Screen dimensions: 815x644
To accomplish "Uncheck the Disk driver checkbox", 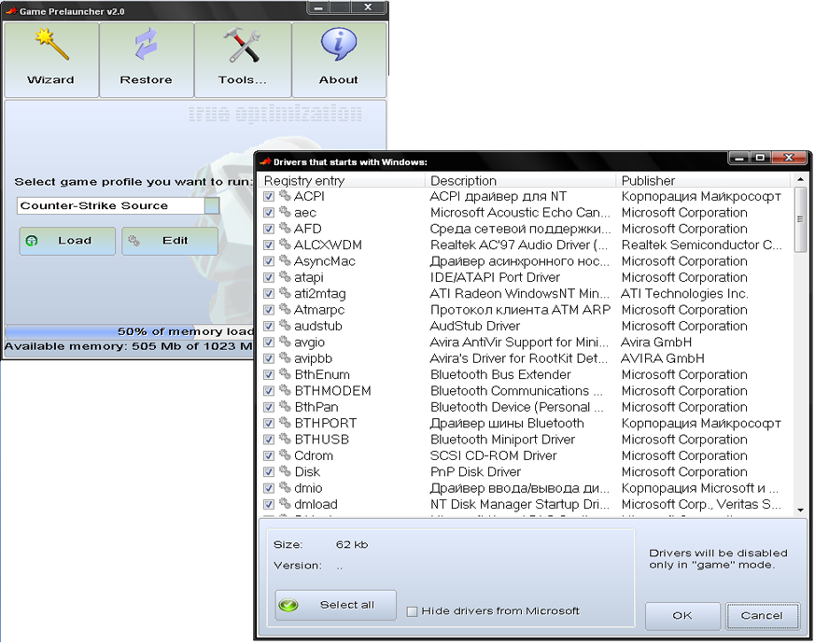I will [x=269, y=472].
